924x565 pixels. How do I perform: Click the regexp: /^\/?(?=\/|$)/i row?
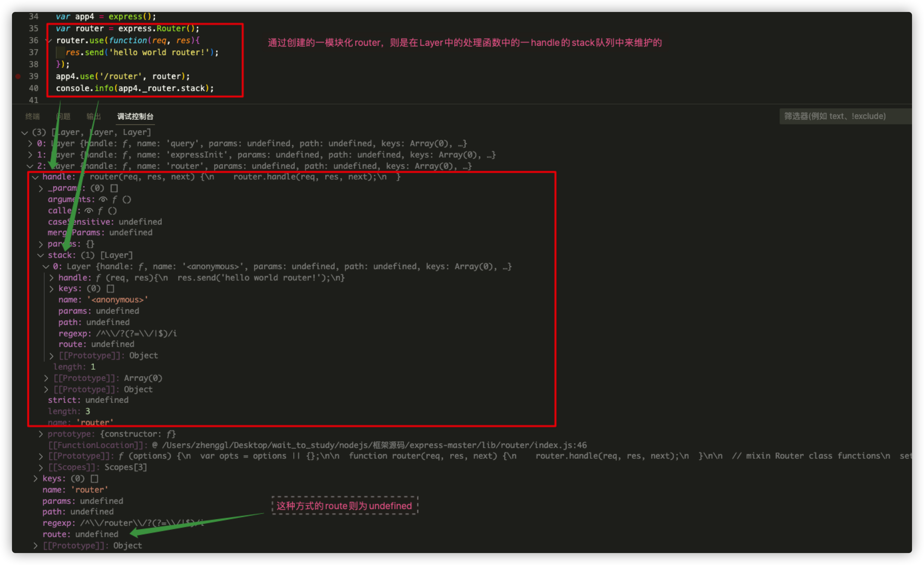click(x=117, y=333)
